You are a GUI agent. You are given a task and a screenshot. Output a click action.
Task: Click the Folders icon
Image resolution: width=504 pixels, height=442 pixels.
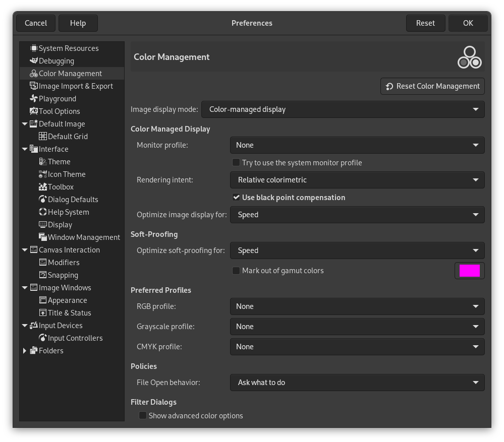pos(34,350)
